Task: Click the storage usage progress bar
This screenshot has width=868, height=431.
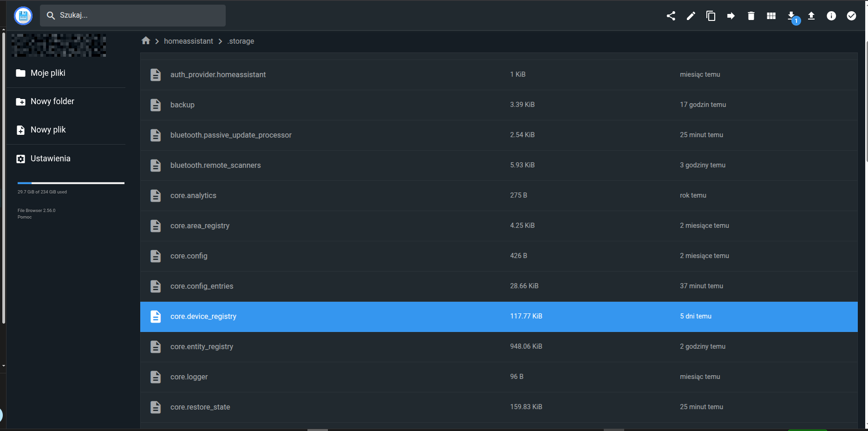Action: (71, 183)
